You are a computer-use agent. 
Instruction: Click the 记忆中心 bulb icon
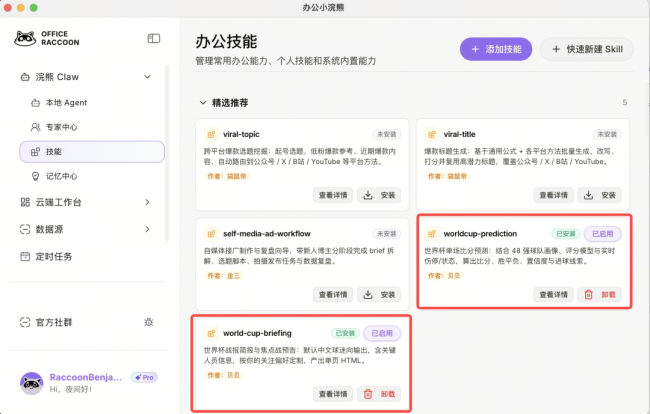pyautogui.click(x=36, y=177)
